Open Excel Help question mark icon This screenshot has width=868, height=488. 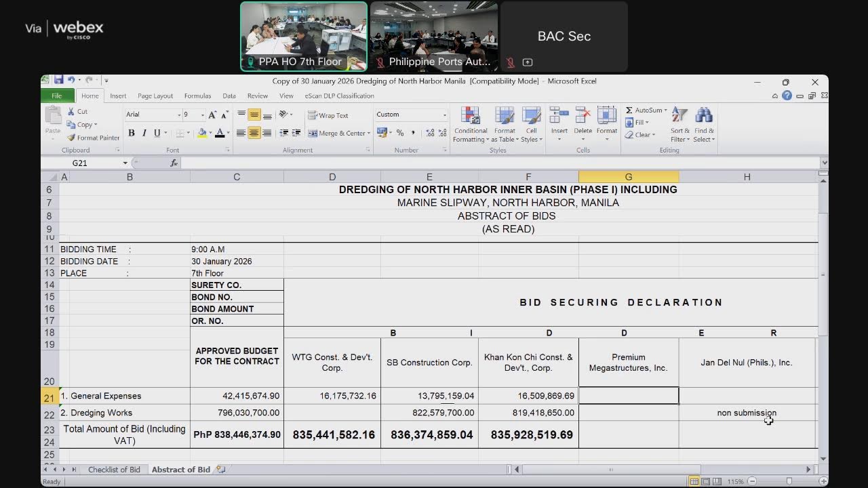point(787,96)
